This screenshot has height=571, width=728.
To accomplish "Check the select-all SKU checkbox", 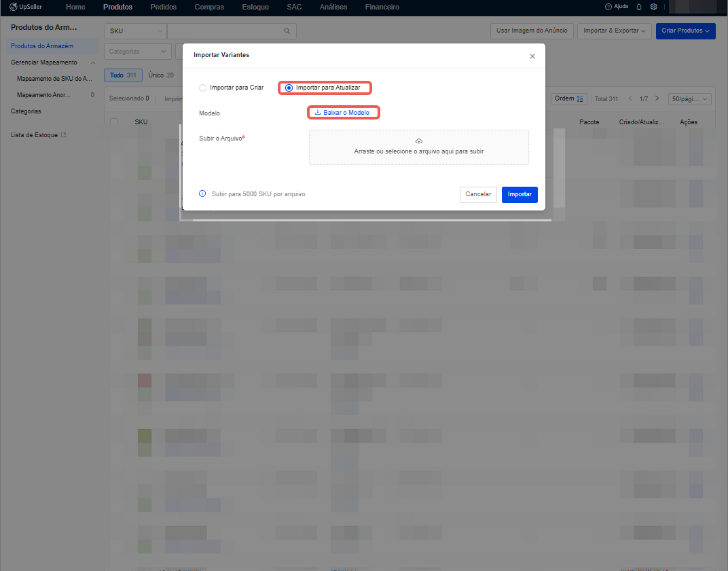I will coord(114,122).
